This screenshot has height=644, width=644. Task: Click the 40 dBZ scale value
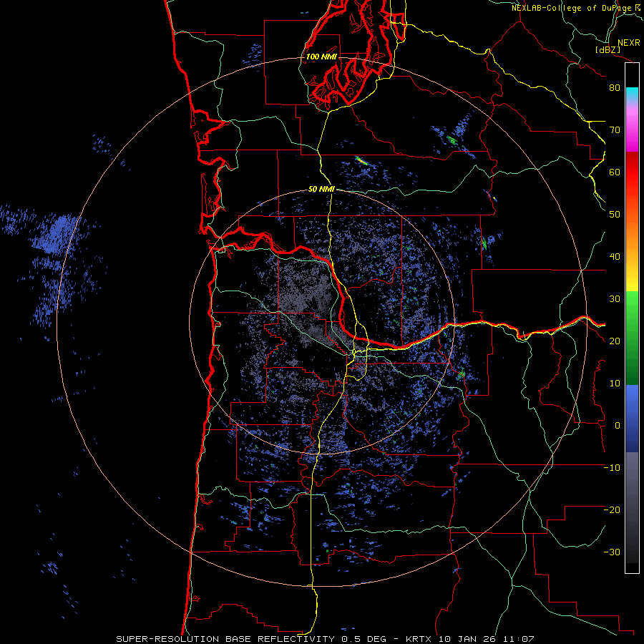615,257
